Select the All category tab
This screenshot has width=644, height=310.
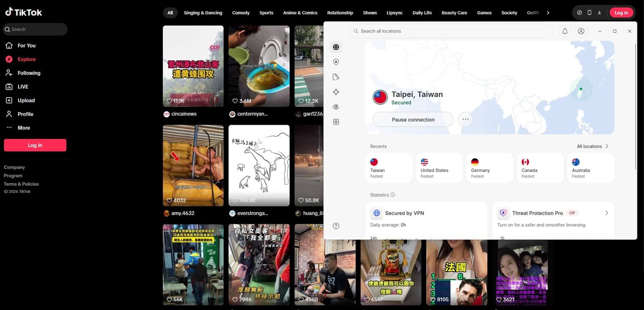(x=170, y=13)
